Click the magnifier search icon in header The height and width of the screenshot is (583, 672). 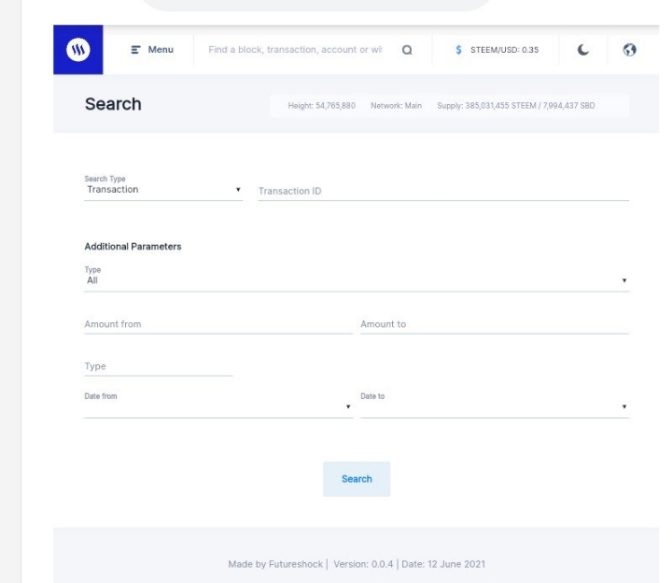(407, 50)
